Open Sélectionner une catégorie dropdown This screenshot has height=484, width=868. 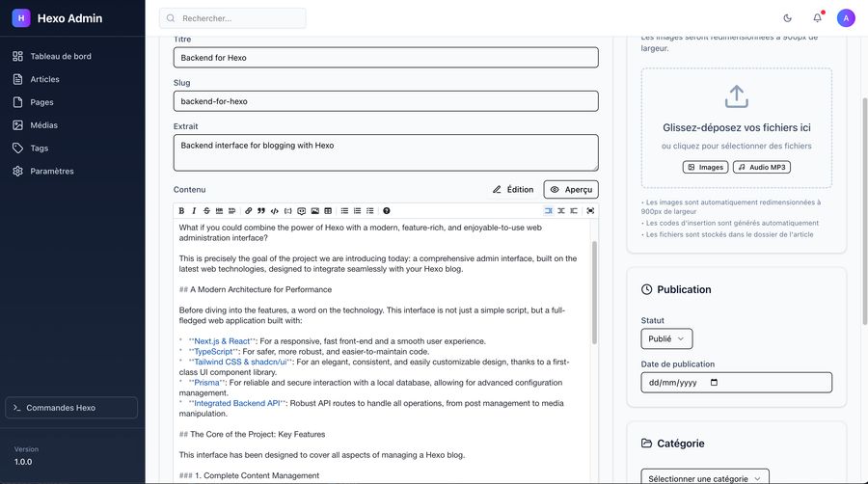[705, 478]
